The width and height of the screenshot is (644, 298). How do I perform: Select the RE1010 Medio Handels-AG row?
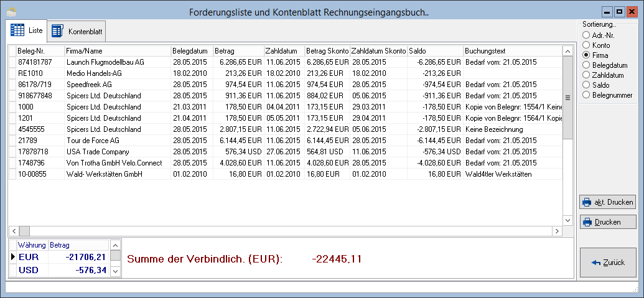(286, 73)
